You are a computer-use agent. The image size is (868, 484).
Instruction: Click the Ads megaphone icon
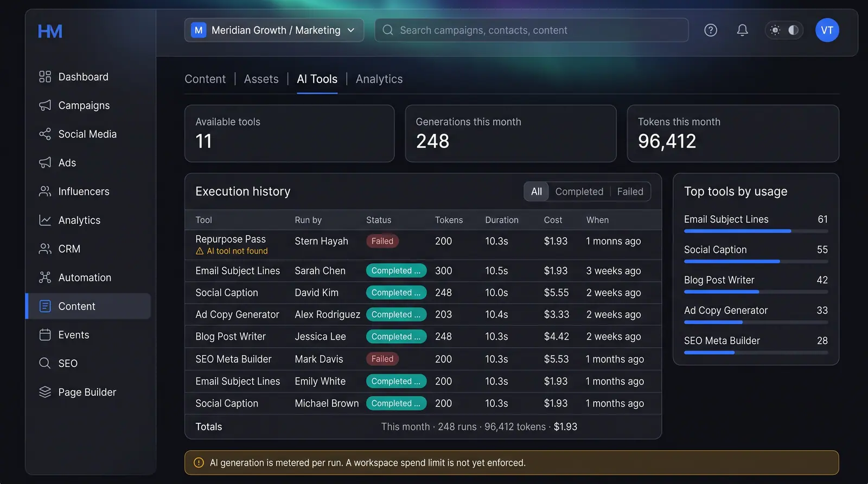click(45, 163)
